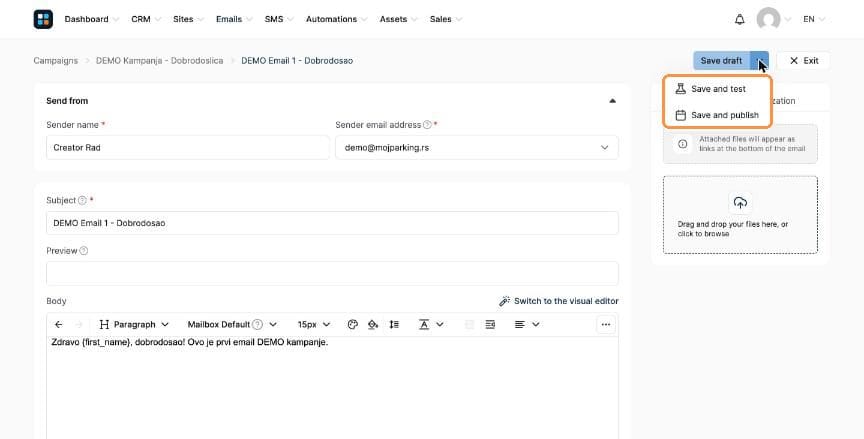
Task: Open the Mailbox Default font dropdown
Action: coord(232,324)
